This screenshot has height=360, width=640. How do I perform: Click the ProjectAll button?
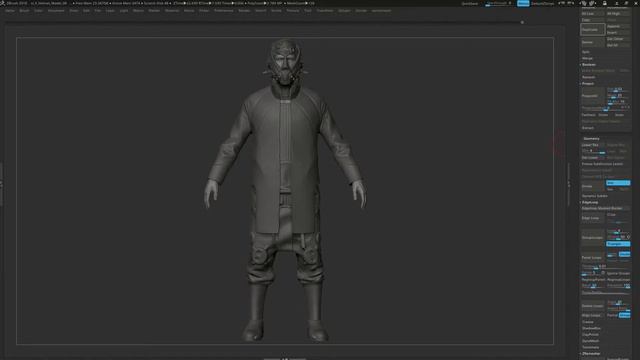(592, 96)
